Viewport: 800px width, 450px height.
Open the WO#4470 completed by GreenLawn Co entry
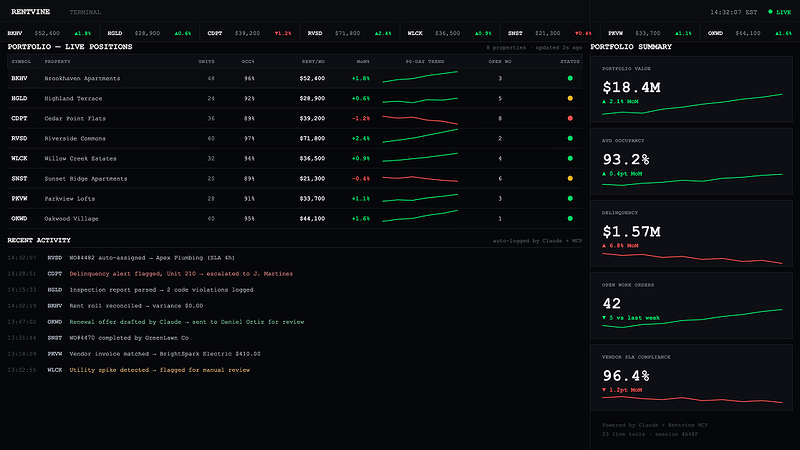point(294,338)
